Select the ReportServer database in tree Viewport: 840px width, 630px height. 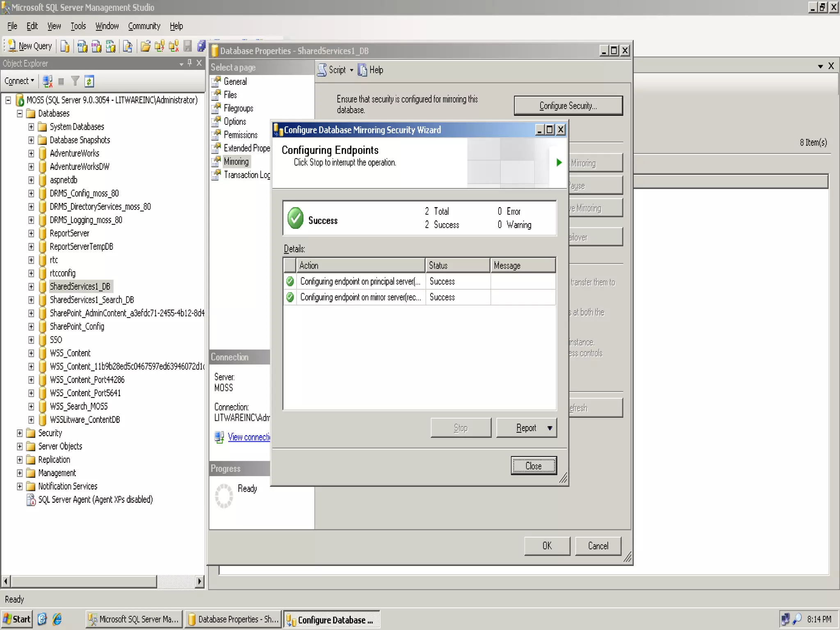(x=69, y=233)
